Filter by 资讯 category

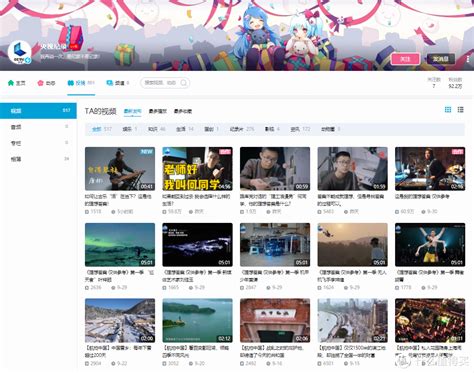[300, 129]
